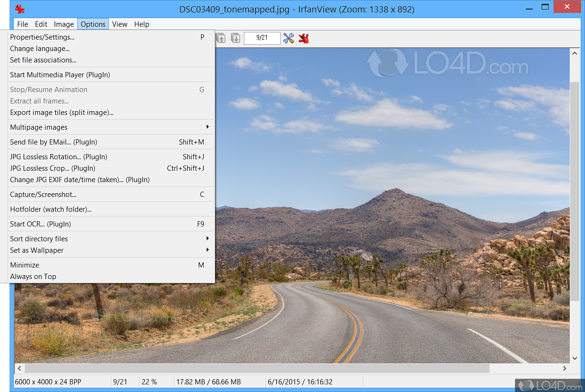Click the vertical scrollbar down arrow

(575, 358)
